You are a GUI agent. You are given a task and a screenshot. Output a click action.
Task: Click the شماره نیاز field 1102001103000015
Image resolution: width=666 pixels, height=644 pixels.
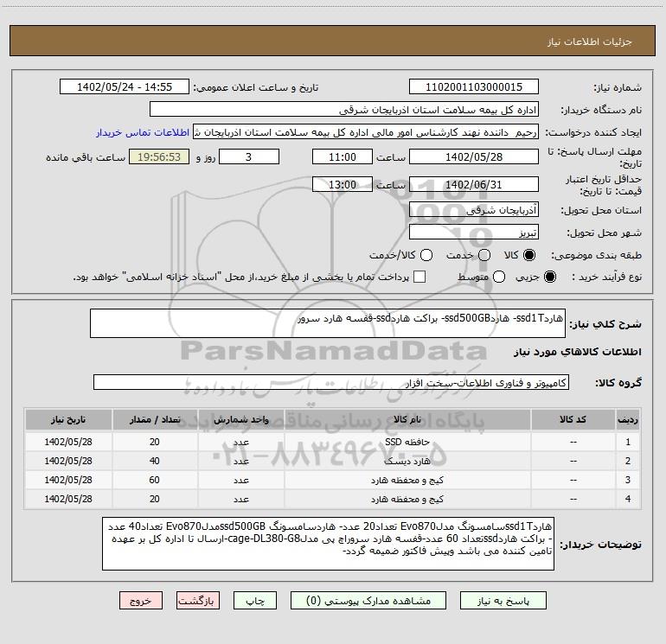coord(474,87)
